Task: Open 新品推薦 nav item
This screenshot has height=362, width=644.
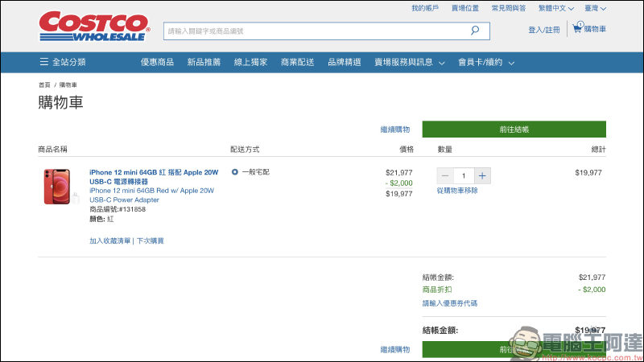Action: tap(204, 63)
